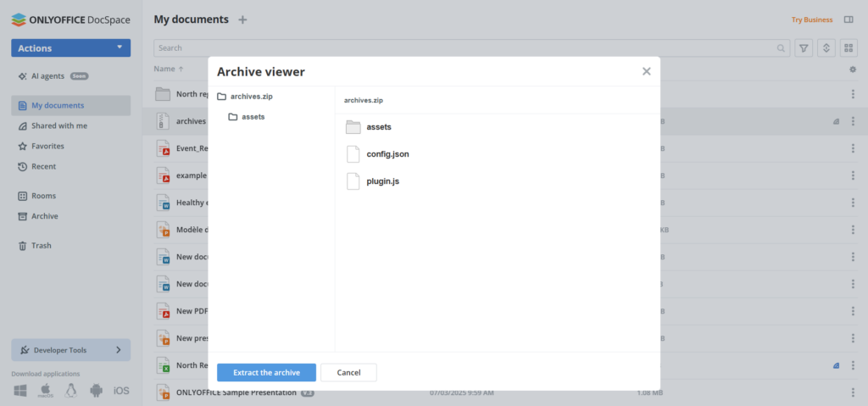Open context menu for Modèle row
This screenshot has height=406, width=868.
click(853, 230)
